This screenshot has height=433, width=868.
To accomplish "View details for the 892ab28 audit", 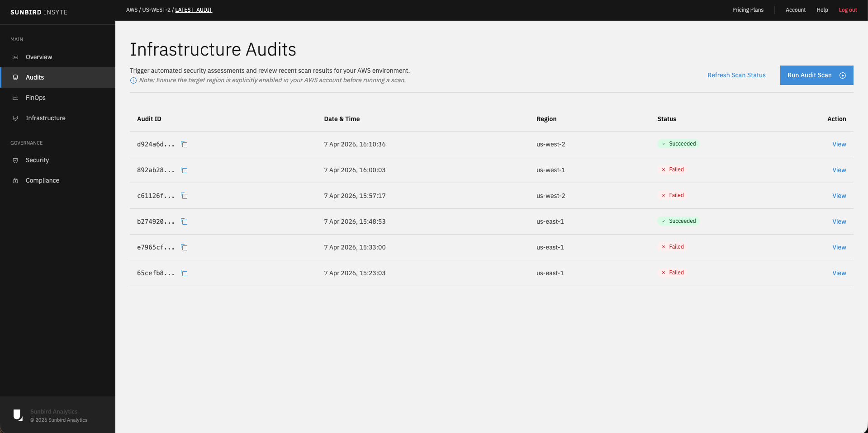I will pos(839,170).
